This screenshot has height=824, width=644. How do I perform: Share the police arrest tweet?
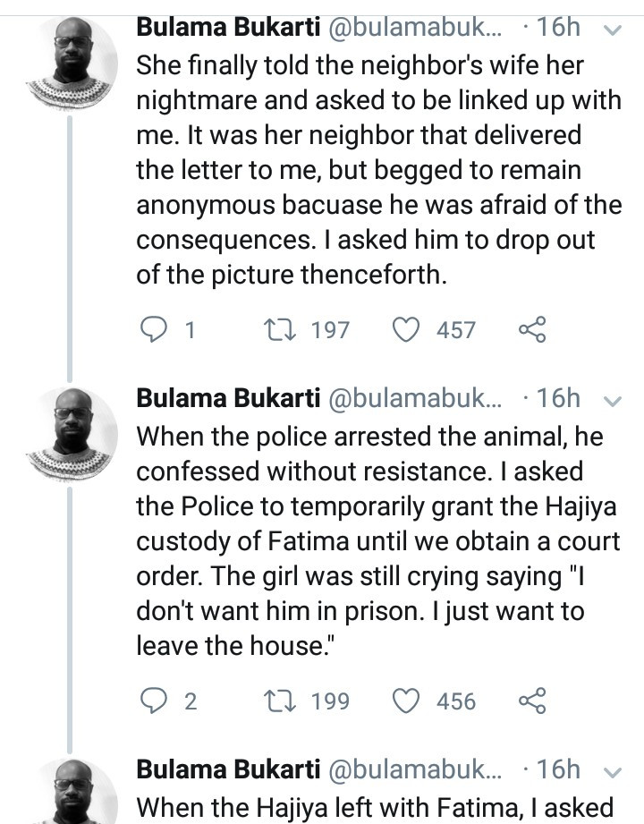(531, 701)
